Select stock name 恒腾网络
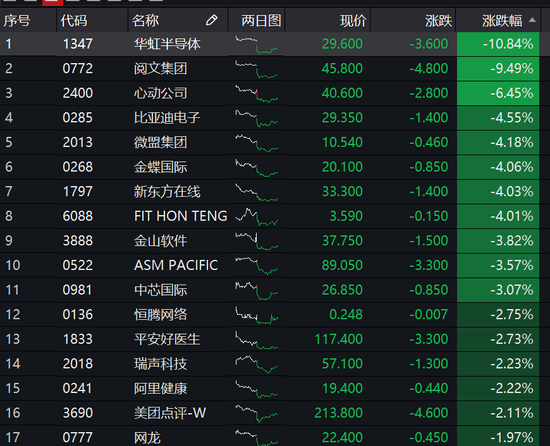 (160, 315)
